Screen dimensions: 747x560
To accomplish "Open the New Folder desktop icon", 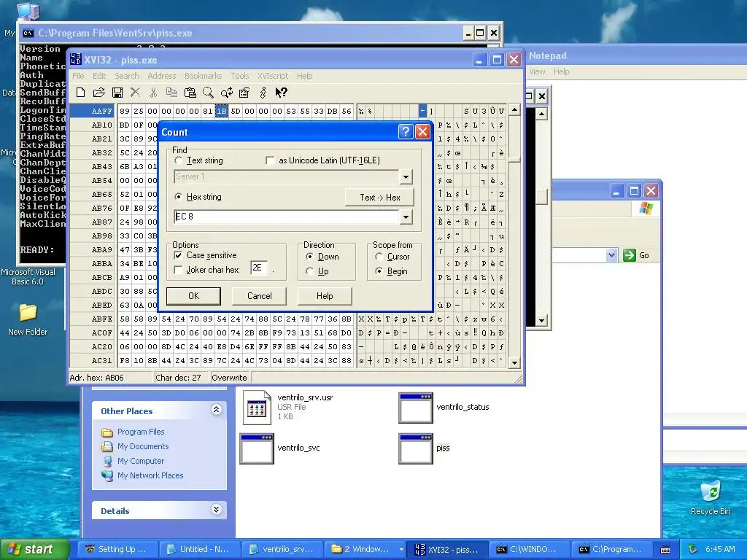I will (x=28, y=312).
